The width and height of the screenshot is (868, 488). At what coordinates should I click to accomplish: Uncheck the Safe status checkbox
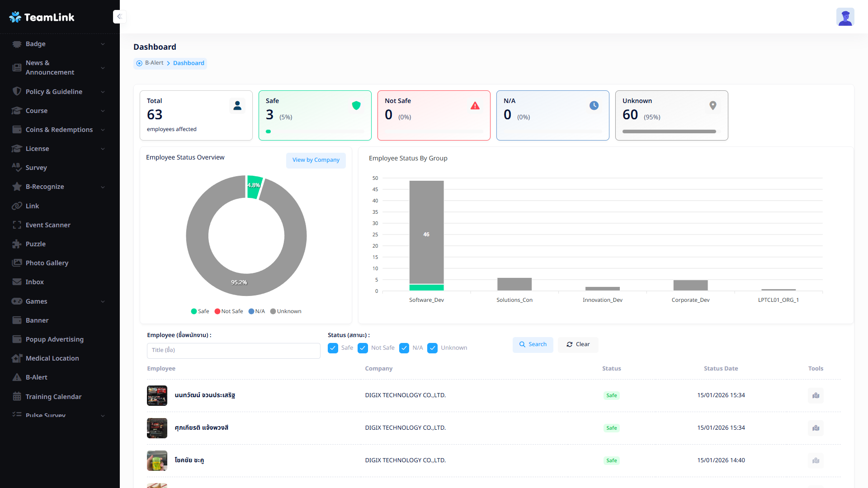(x=333, y=348)
